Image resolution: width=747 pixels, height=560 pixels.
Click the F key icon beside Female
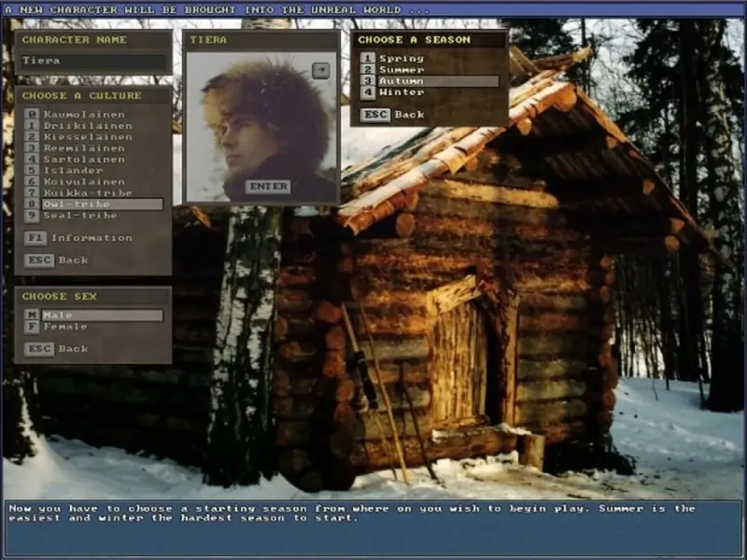(x=32, y=327)
